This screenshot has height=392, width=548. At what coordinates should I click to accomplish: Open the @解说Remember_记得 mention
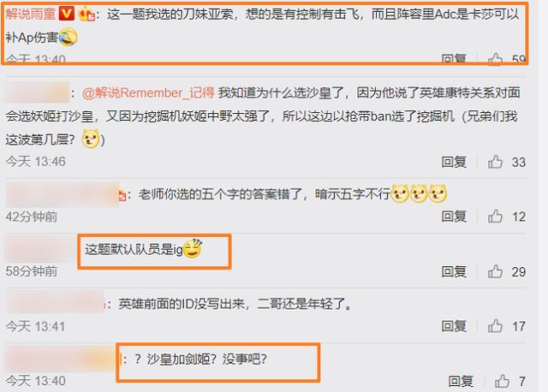click(148, 93)
